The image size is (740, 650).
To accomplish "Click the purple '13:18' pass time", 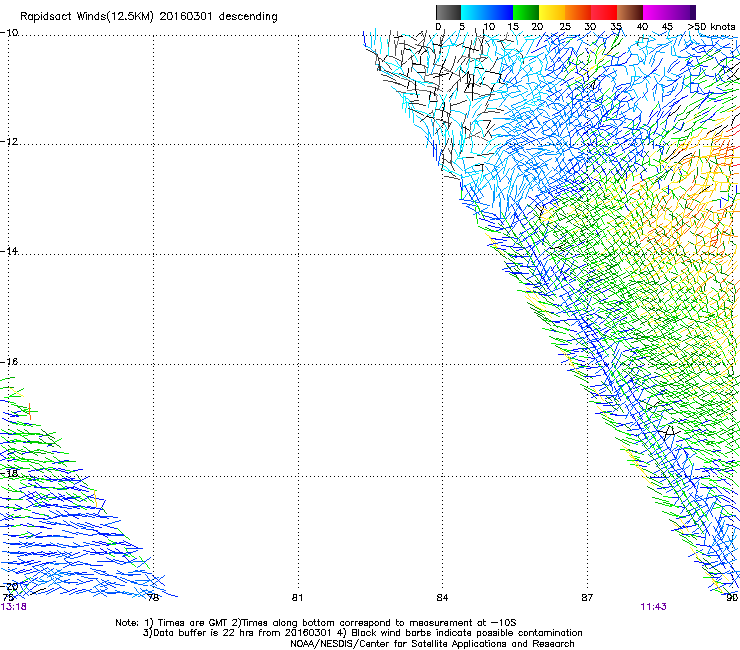I will tap(14, 607).
